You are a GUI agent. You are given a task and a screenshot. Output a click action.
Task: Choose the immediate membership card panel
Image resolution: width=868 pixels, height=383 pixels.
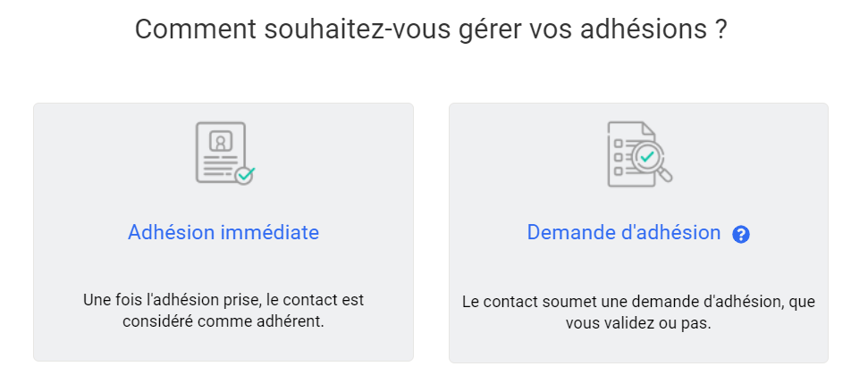(223, 232)
